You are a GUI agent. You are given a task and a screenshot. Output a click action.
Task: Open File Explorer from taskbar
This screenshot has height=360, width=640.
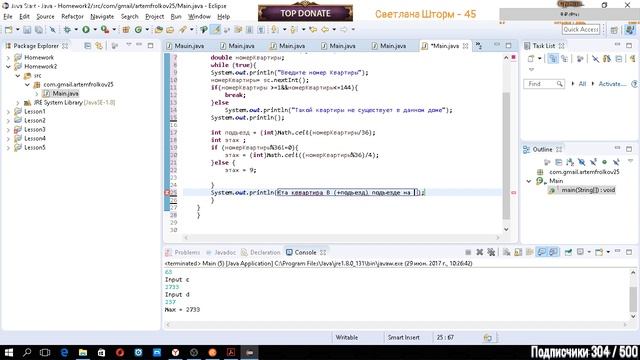pos(83,352)
